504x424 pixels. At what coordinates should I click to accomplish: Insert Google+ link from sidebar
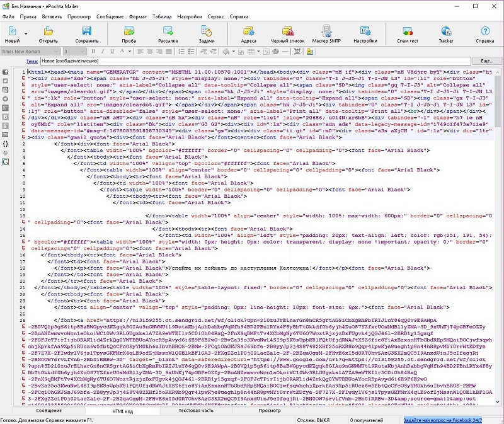click(6, 108)
